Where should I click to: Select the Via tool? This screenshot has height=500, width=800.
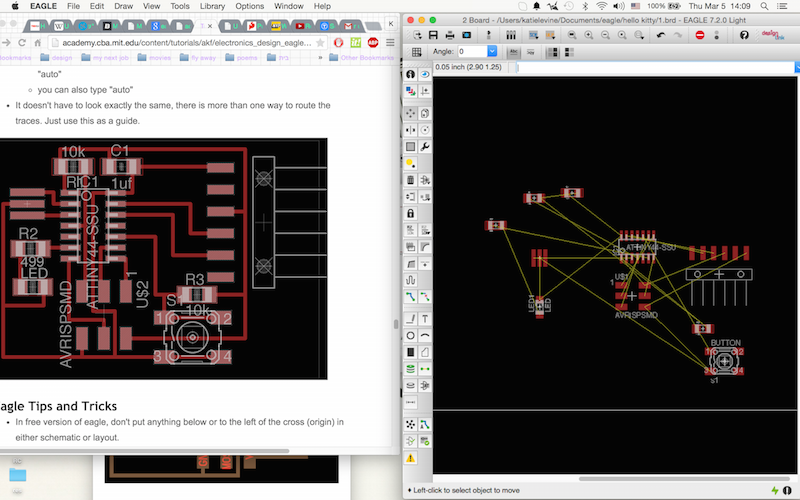pyautogui.click(x=410, y=369)
